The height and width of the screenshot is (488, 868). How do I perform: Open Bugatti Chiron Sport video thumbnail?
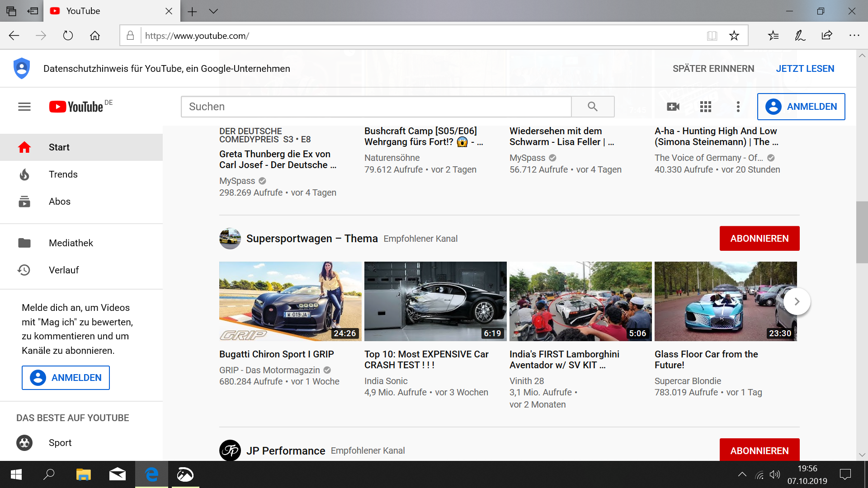pos(290,301)
